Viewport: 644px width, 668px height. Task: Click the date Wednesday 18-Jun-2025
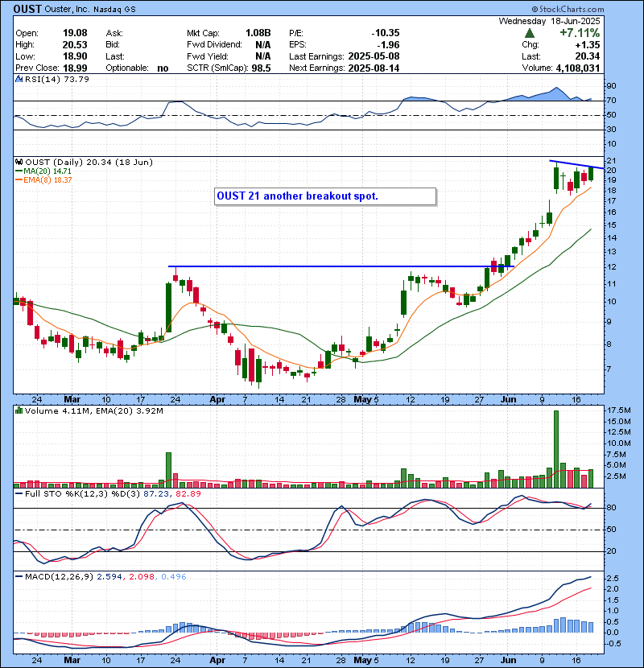(x=549, y=21)
